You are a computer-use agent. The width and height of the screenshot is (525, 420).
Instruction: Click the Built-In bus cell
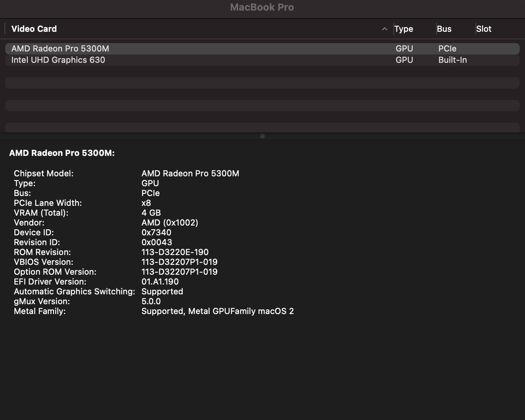(453, 60)
